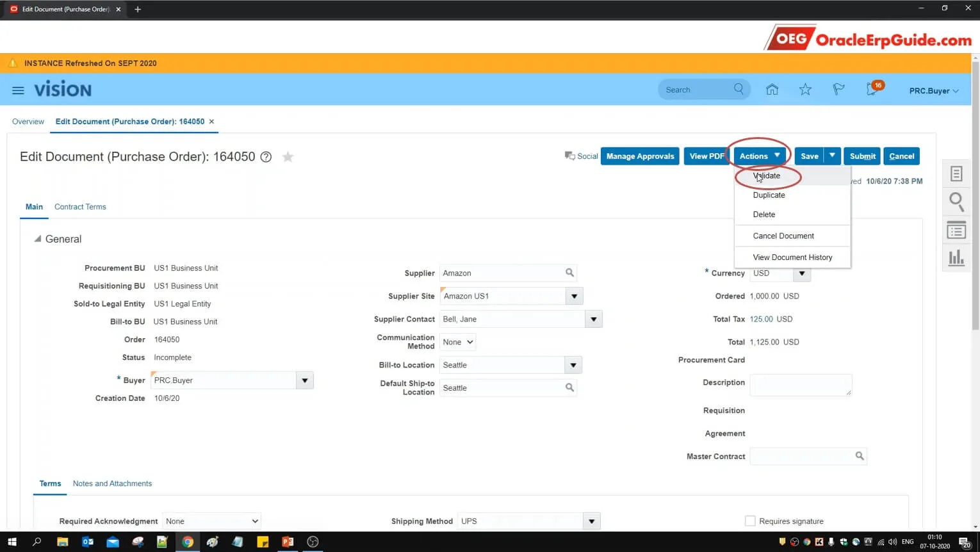
Task: Click the Master Contract input field
Action: [803, 456]
